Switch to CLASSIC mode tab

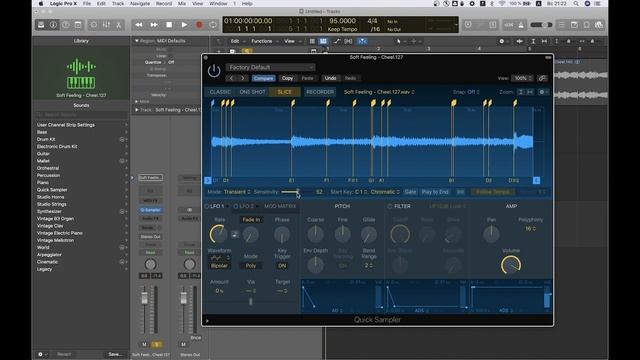coord(220,92)
